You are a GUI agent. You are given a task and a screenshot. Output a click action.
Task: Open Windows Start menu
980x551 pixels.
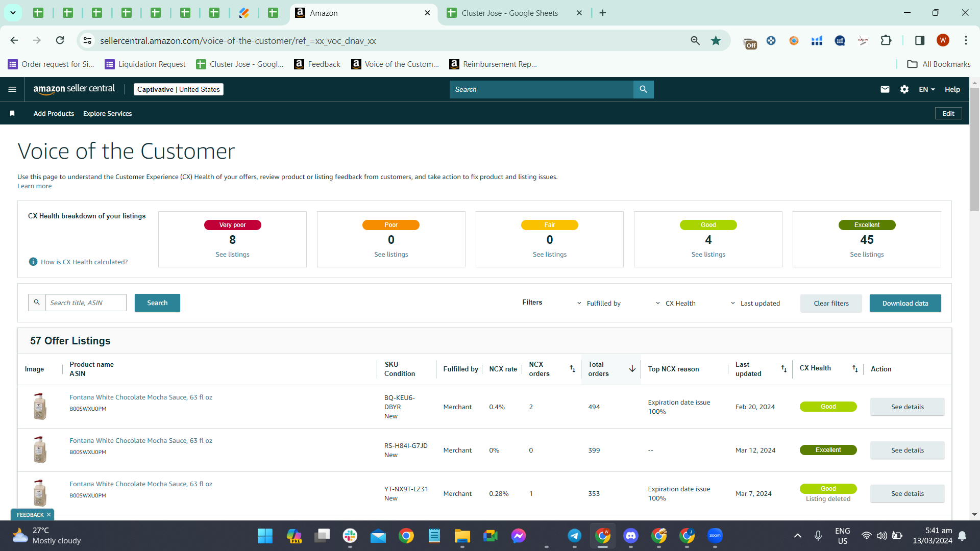tap(265, 536)
